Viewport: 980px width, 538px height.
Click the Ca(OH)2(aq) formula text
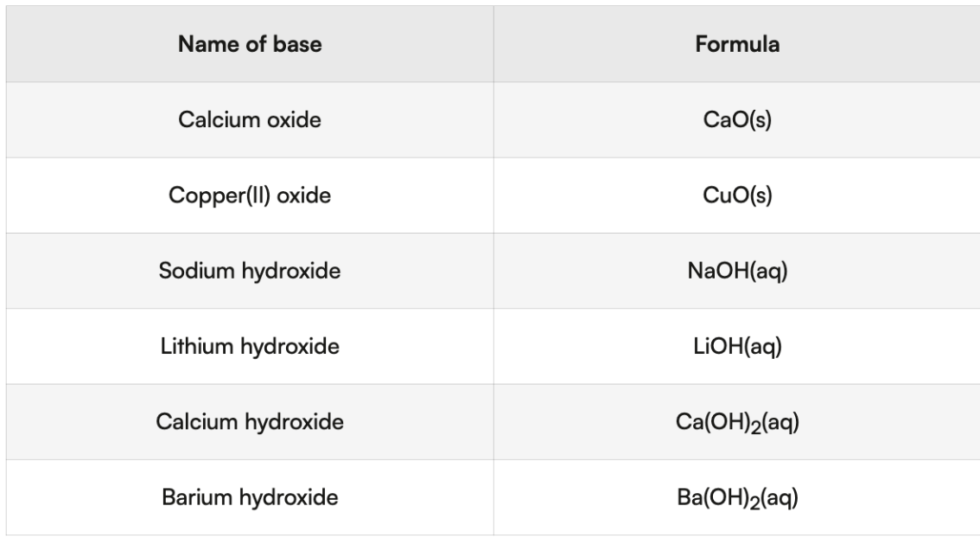[x=737, y=423]
